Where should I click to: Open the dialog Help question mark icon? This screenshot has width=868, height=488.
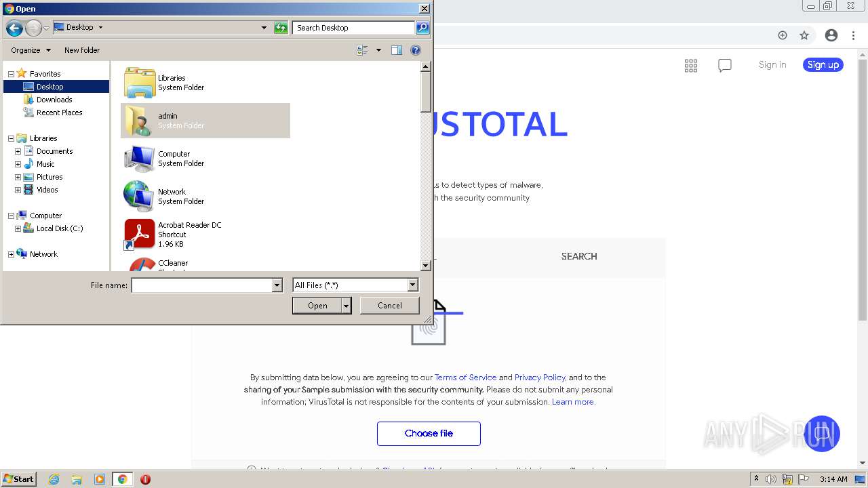(416, 50)
